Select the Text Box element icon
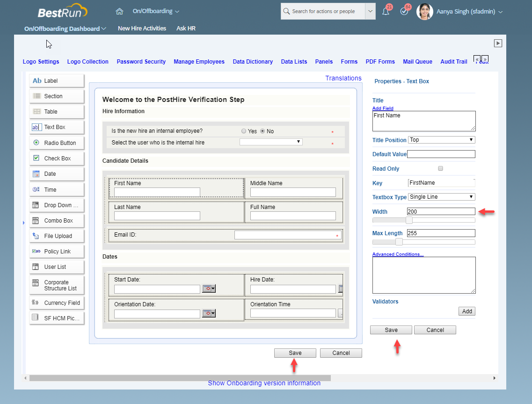 click(x=36, y=127)
